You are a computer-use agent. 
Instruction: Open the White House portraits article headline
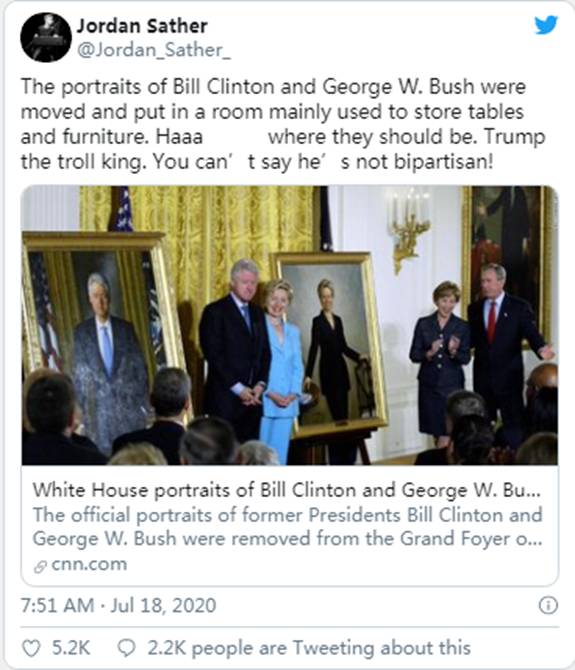tap(287, 490)
